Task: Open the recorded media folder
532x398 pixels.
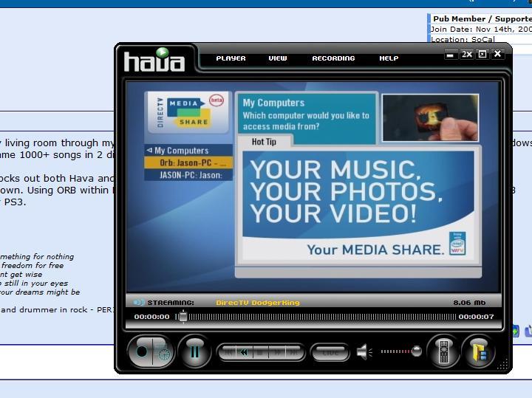Action: [479, 352]
